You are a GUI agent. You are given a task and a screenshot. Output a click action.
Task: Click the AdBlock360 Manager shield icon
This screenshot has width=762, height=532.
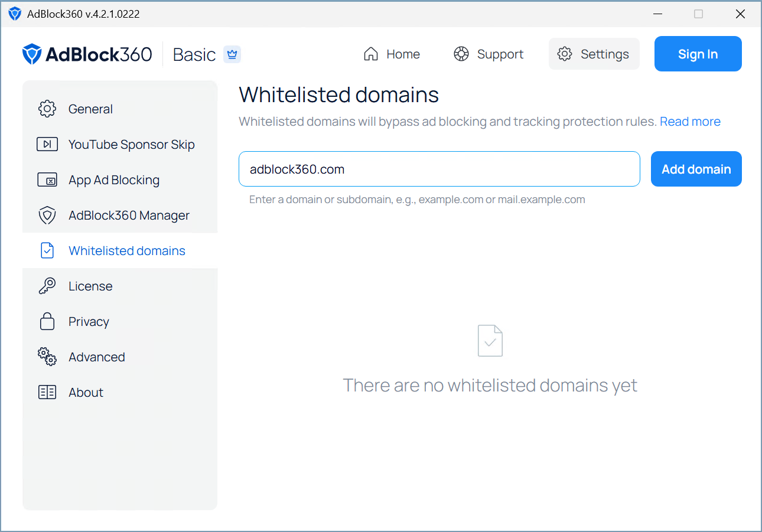[47, 215]
